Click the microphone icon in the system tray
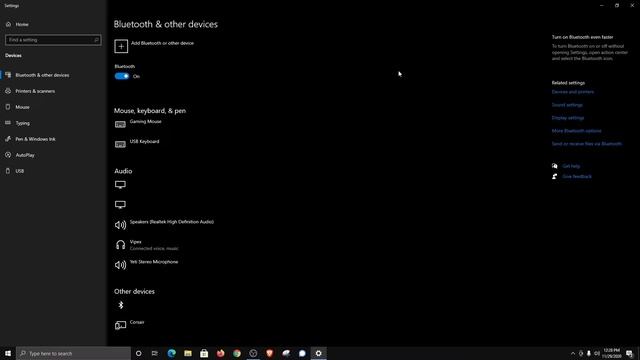The width and height of the screenshot is (640, 360). coord(589,353)
